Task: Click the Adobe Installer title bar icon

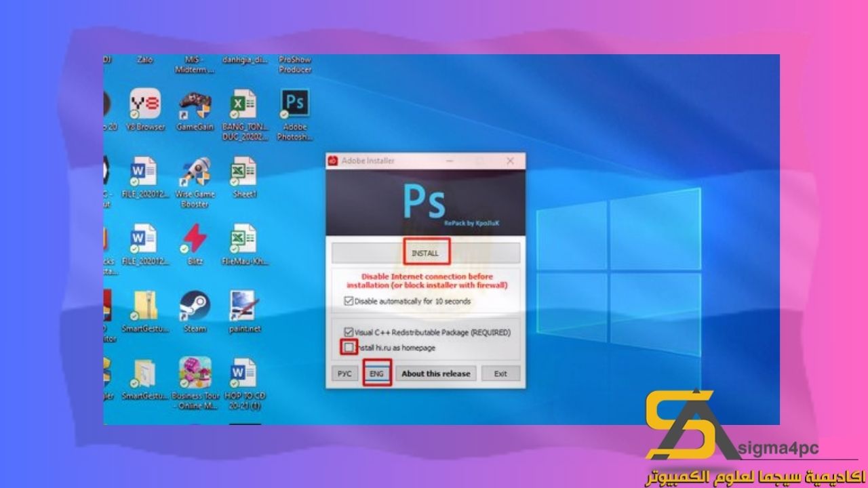Action: pyautogui.click(x=333, y=161)
